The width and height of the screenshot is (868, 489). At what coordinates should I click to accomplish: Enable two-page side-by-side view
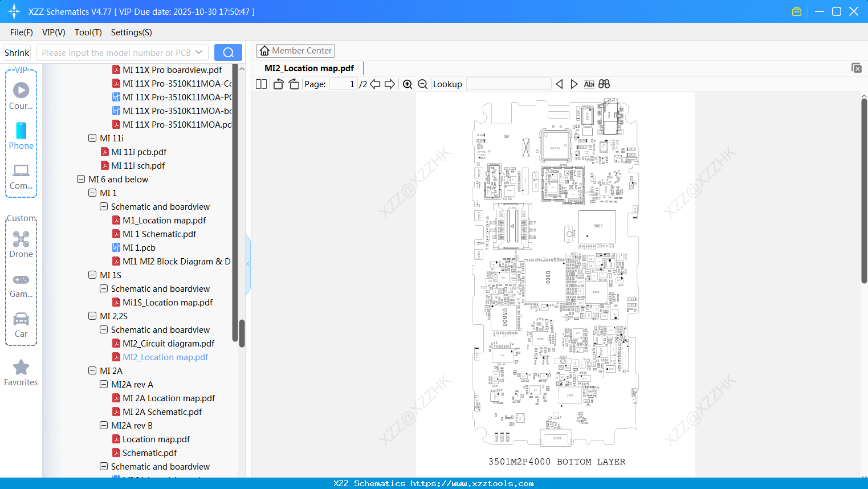(260, 84)
